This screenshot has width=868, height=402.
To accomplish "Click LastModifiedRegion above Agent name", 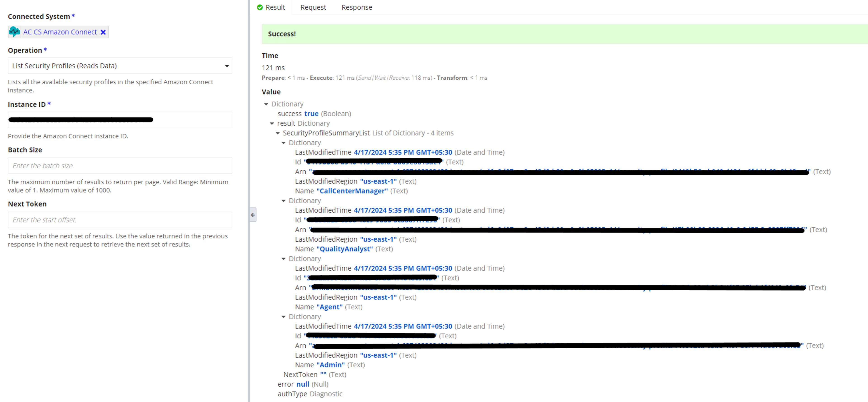I will 356,297.
